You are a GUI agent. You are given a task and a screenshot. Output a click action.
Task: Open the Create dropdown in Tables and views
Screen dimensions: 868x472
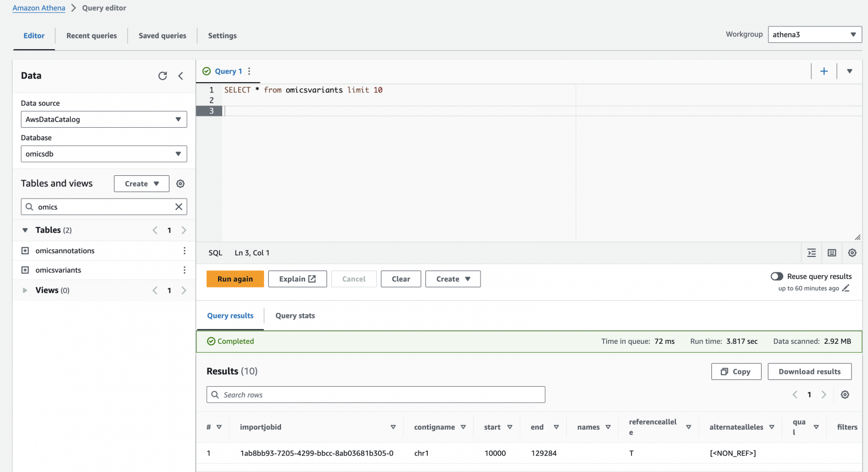[x=142, y=184]
